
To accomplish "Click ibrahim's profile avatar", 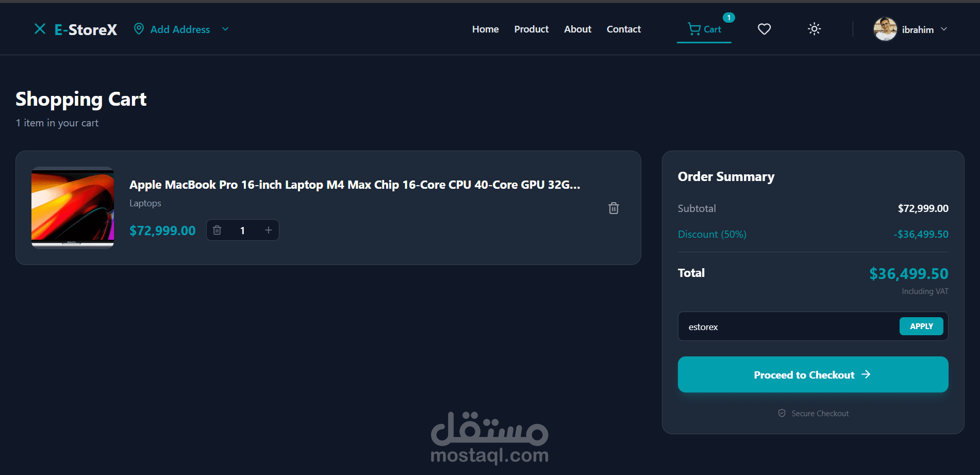I will tap(885, 29).
